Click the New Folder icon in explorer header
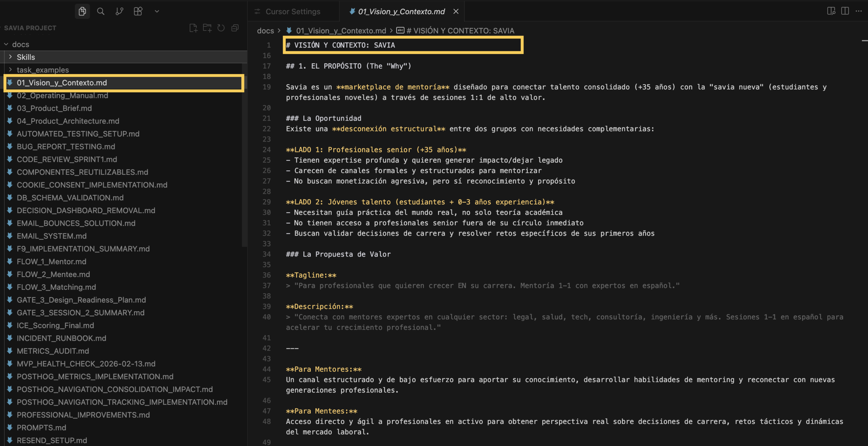868x446 pixels. (207, 28)
